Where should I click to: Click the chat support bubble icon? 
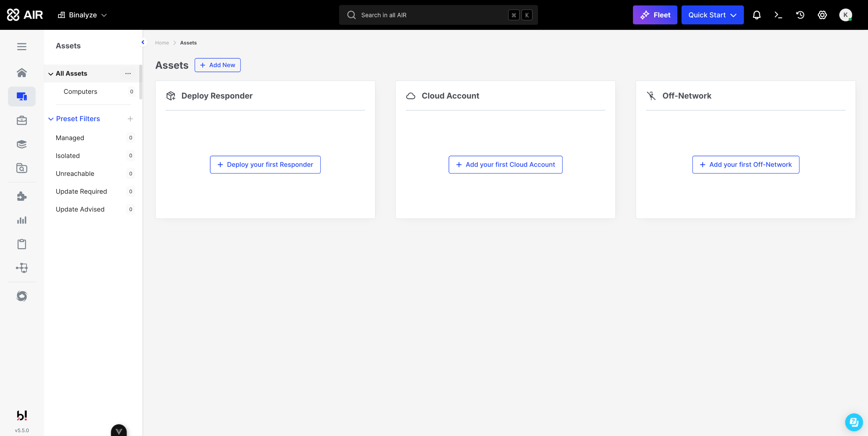coord(854,422)
